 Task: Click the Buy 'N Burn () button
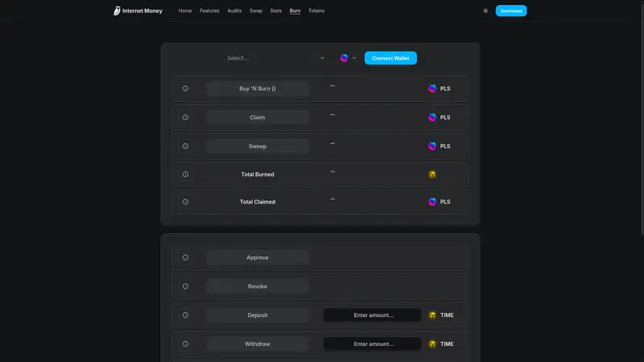coord(258,88)
